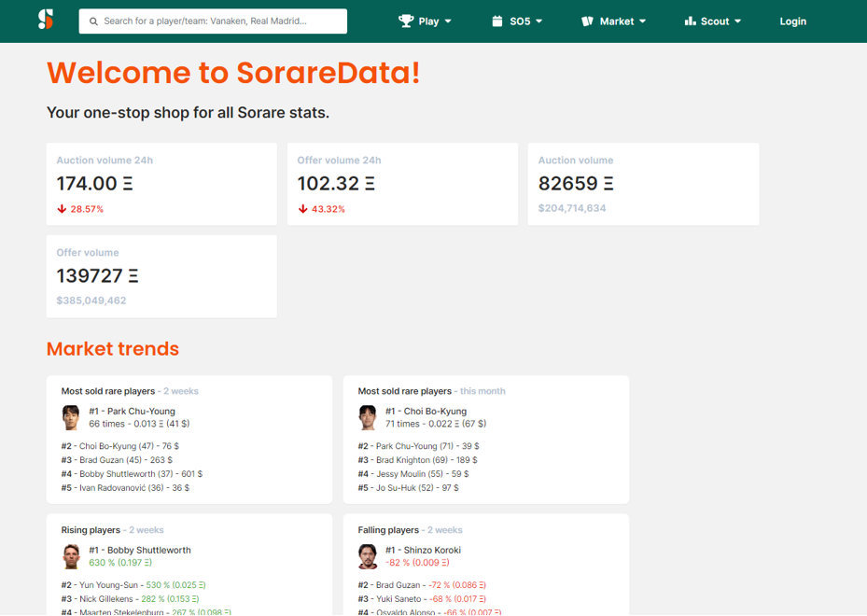Focus the player/team search field
The image size is (867, 616).
tap(213, 21)
